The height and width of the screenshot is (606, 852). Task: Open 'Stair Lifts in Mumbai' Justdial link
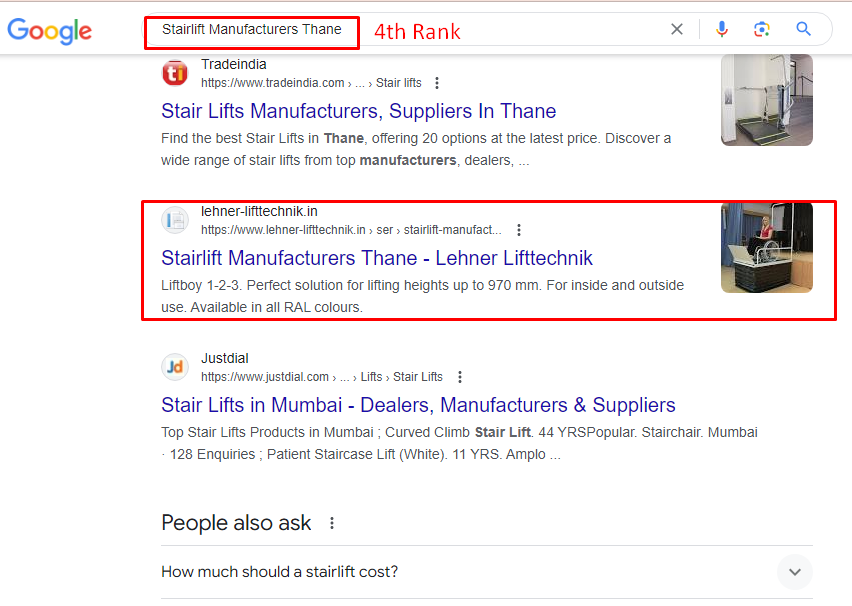(418, 405)
